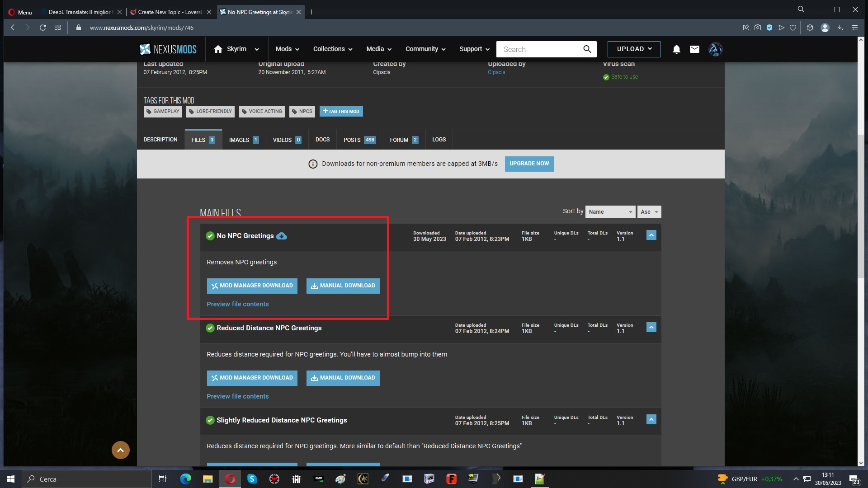The image size is (868, 488).
Task: Switch to the DESCRIPTION tab
Action: pos(160,140)
